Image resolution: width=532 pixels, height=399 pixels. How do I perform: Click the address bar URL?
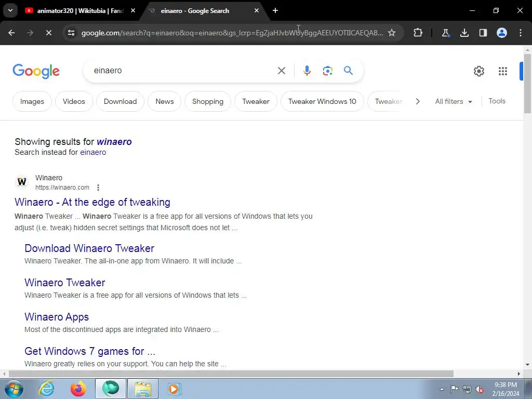[x=232, y=33]
